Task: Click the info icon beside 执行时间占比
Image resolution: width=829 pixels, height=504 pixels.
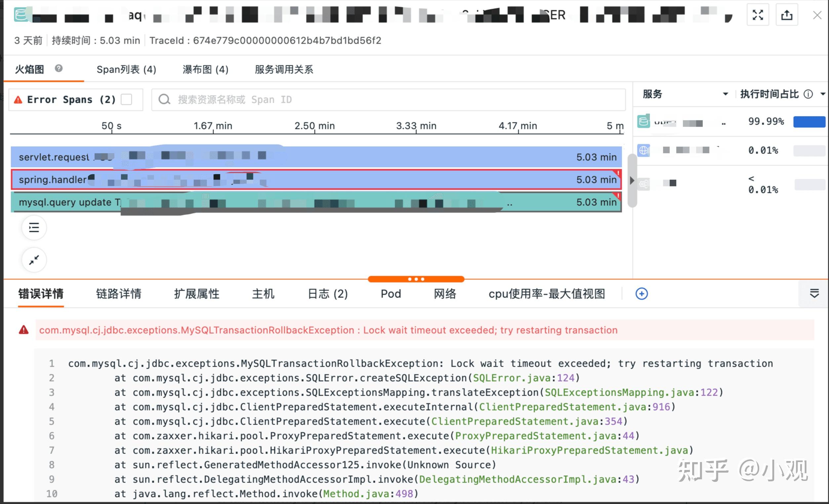Action: click(x=809, y=94)
